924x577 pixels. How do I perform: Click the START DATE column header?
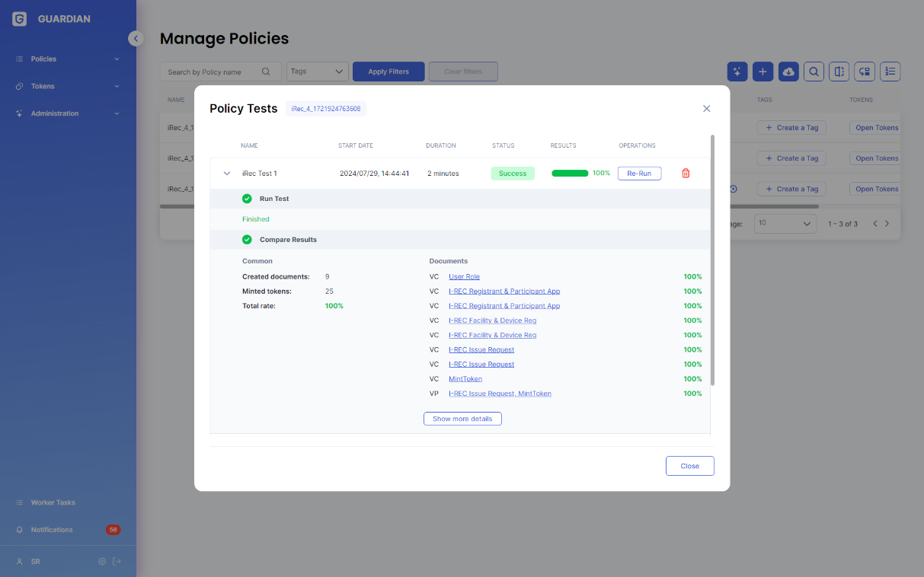click(x=356, y=145)
